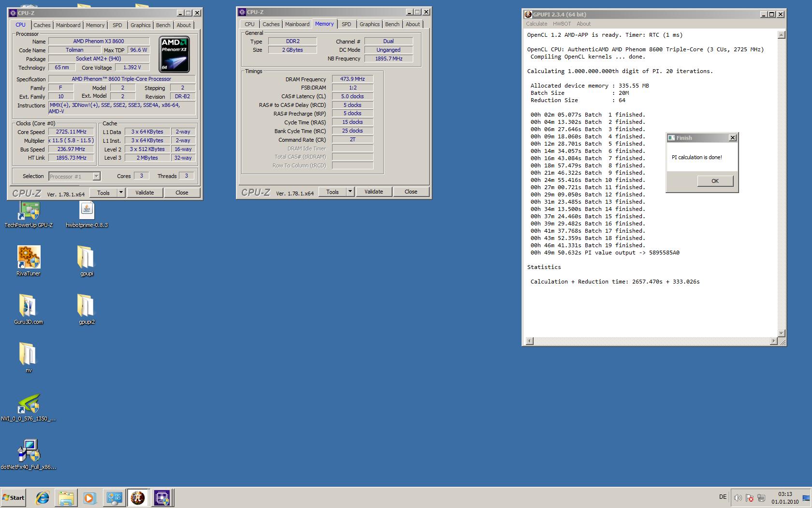The image size is (812, 508).
Task: Switch to CPU tab in Memory CPU-Z window
Action: [249, 24]
